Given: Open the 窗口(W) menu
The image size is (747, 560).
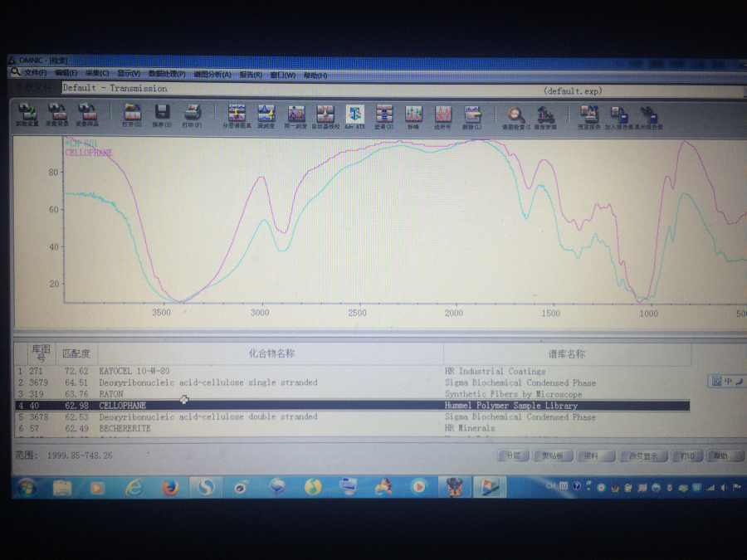Looking at the screenshot, I should pyautogui.click(x=282, y=75).
